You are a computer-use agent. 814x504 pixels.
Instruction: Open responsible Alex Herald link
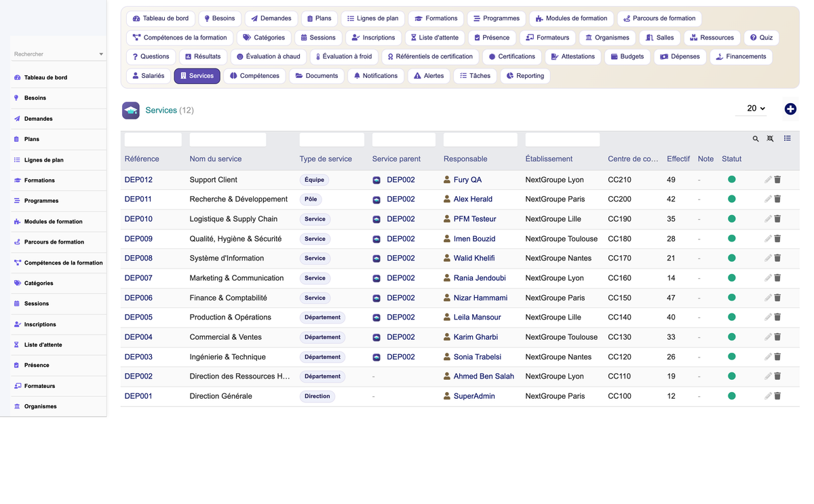click(x=473, y=199)
